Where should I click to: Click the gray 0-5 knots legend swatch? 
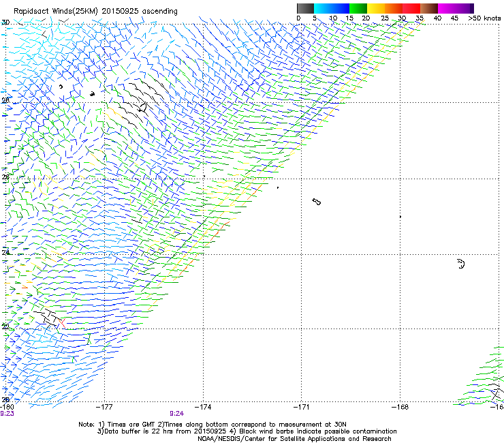click(x=305, y=8)
